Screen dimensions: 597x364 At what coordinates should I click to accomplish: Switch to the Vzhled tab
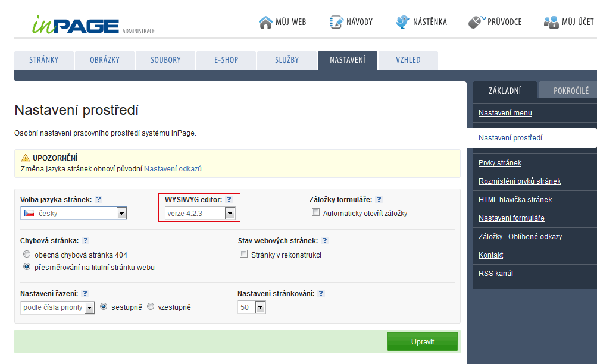pos(408,60)
